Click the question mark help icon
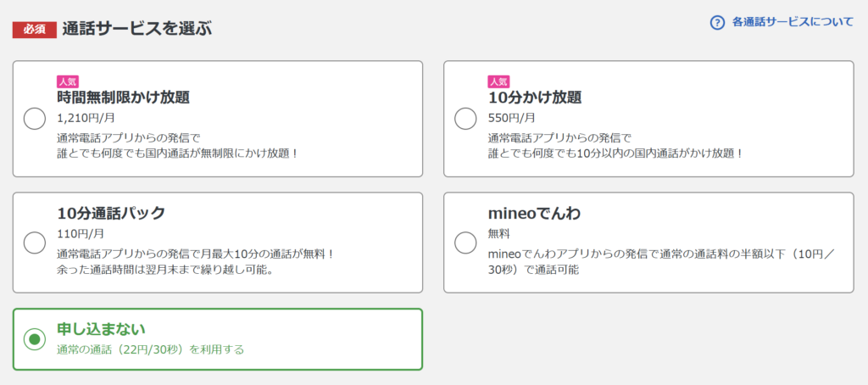 [718, 23]
